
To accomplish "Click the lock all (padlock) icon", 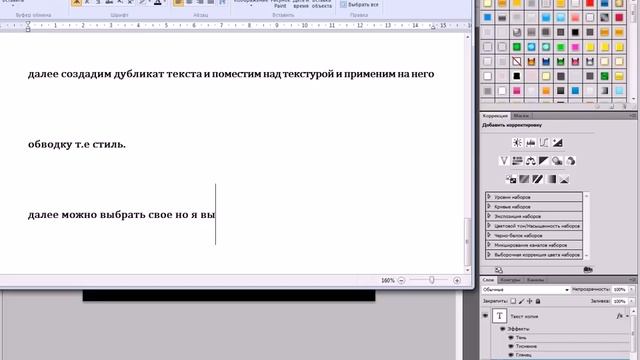I will point(538,301).
